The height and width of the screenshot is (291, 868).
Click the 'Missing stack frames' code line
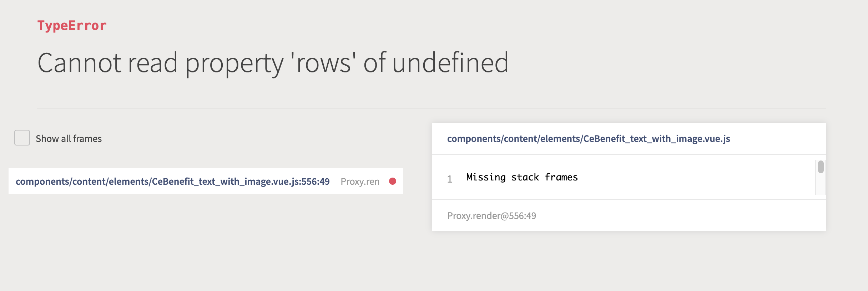click(x=522, y=177)
